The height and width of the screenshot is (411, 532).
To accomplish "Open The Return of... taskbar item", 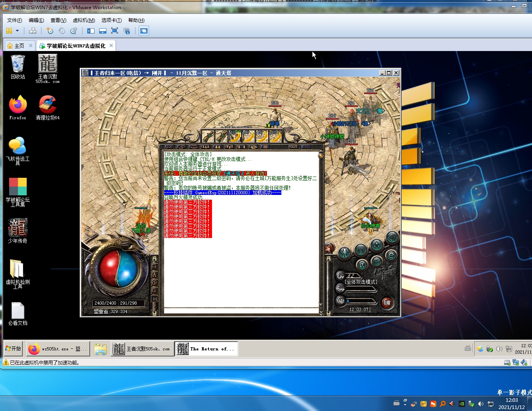I will click(206, 349).
